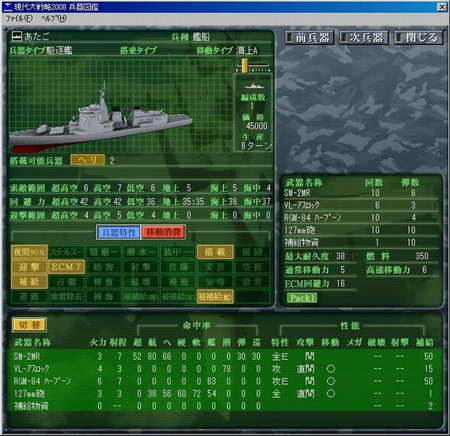Click the 閉じる button

418,37
